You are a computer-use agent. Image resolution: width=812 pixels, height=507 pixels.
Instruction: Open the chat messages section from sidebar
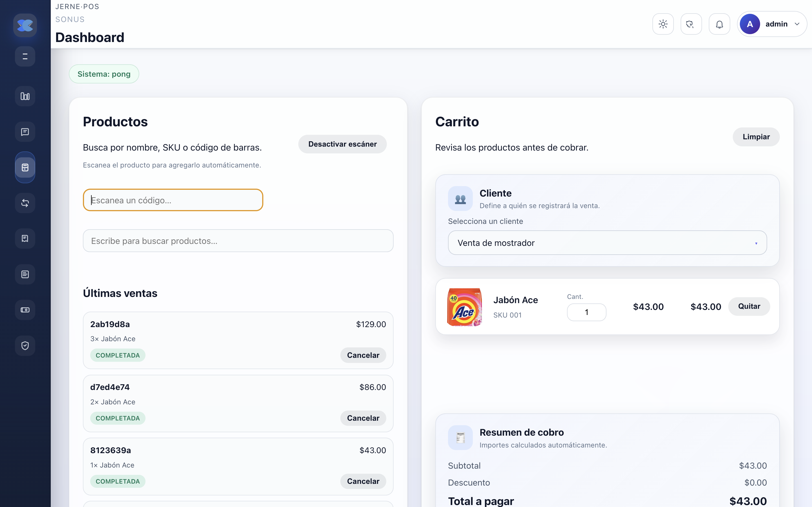(25, 131)
